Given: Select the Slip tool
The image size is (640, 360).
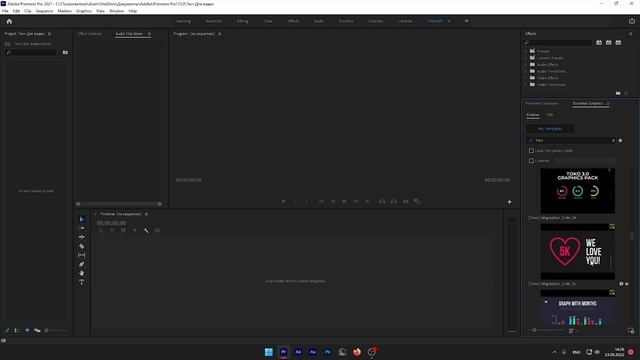Looking at the screenshot, I should coord(82,255).
